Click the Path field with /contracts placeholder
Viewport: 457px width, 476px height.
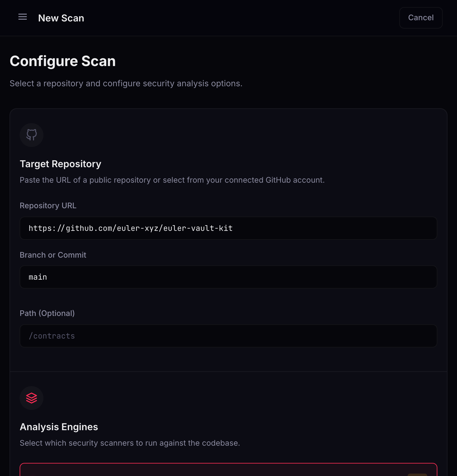coord(228,336)
